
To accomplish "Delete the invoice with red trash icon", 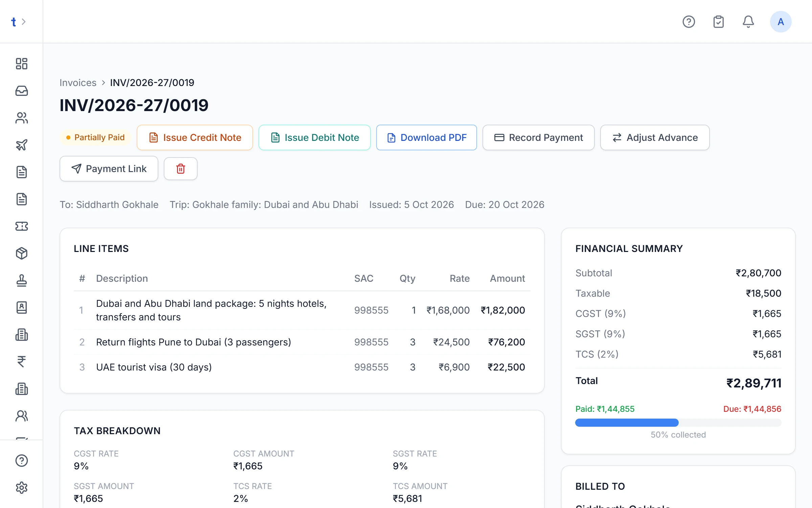I will pos(181,169).
